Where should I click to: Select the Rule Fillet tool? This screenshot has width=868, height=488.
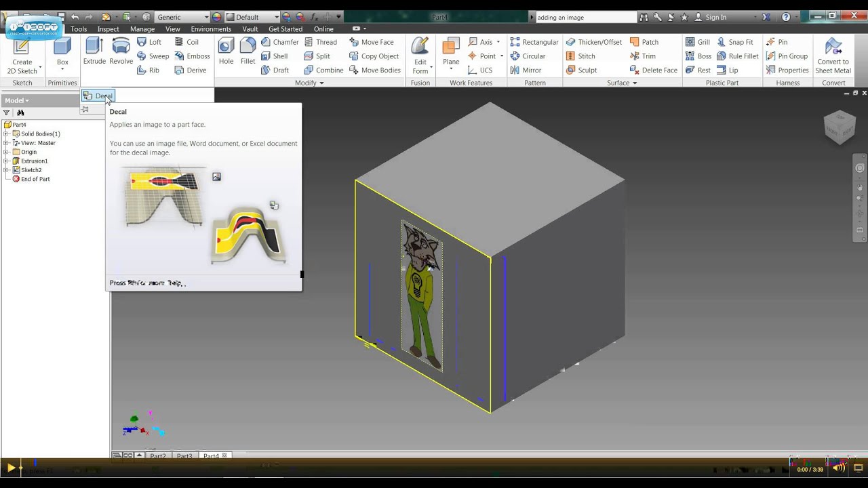[x=738, y=56]
